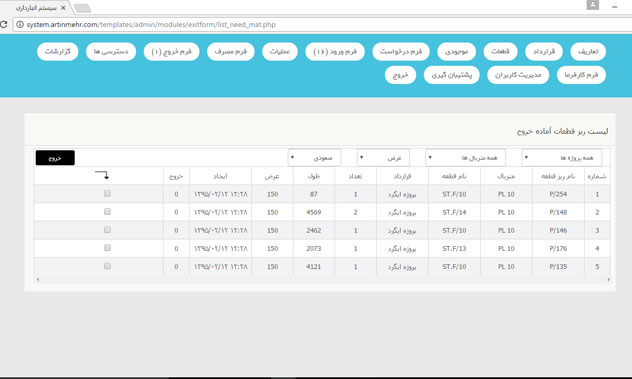The width and height of the screenshot is (632, 379).
Task: Click the length value 4569
Action: 314,212
